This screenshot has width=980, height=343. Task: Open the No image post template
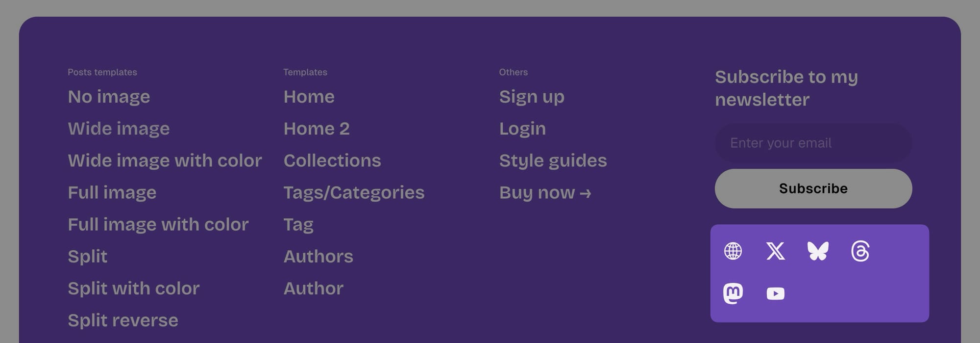click(109, 97)
